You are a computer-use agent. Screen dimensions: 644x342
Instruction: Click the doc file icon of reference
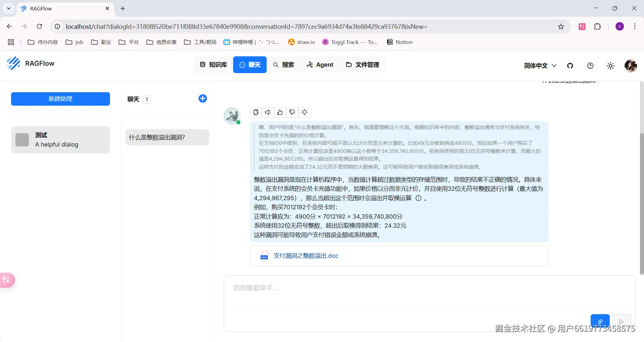[x=265, y=256]
